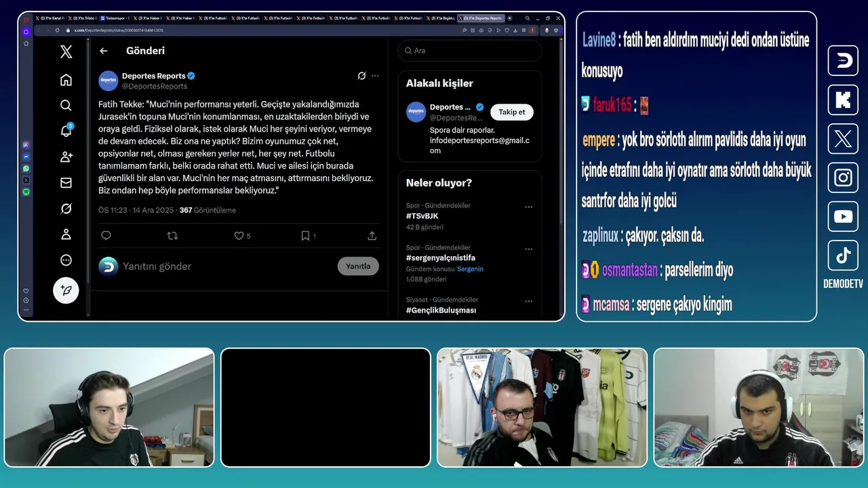Viewport: 868px width, 488px height.
Task: Click the user avatar beside reply field
Action: (x=108, y=266)
